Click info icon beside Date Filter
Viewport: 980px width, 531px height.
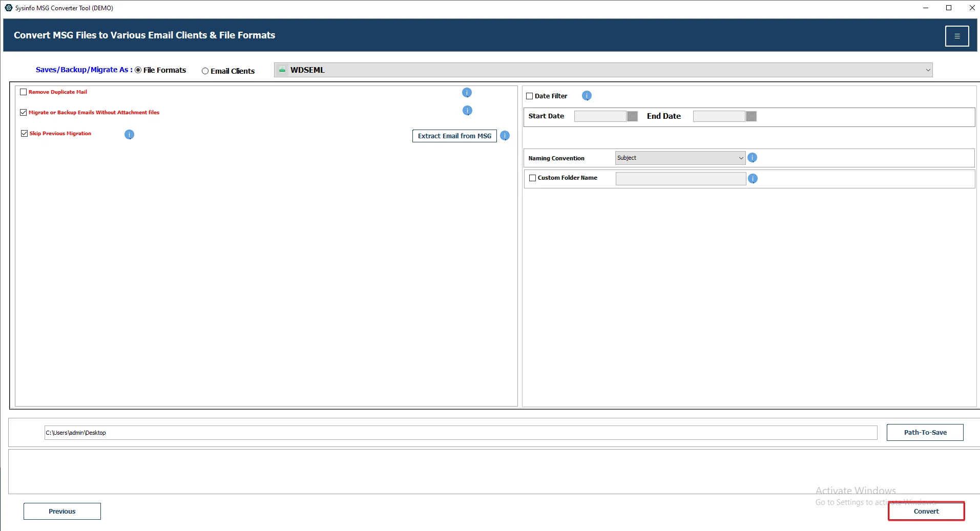click(587, 96)
